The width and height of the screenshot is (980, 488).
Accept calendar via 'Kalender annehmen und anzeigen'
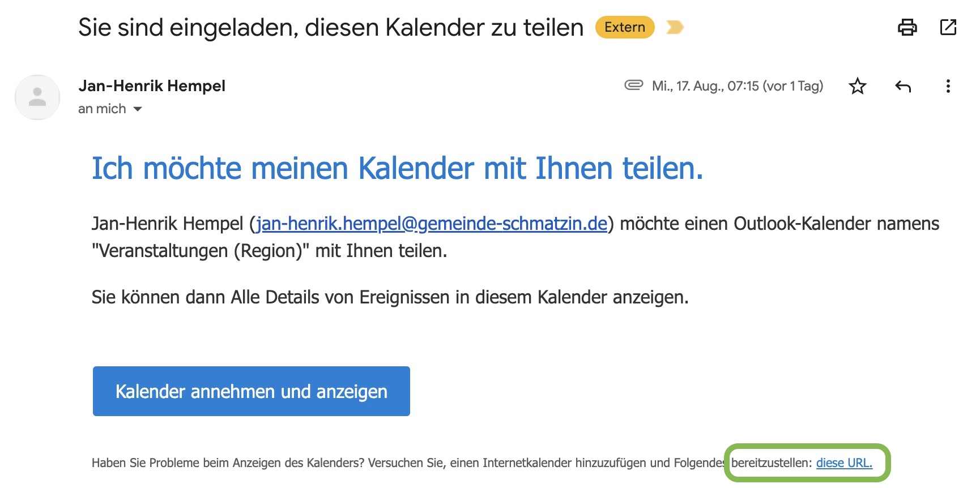tap(252, 391)
